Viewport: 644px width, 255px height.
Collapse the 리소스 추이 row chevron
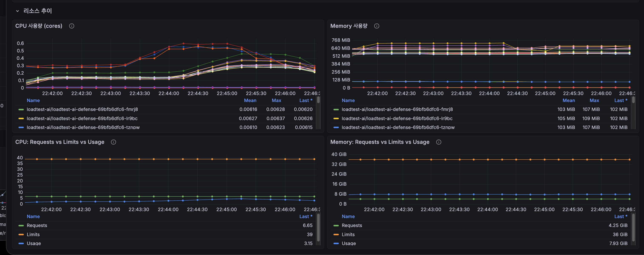click(x=17, y=11)
